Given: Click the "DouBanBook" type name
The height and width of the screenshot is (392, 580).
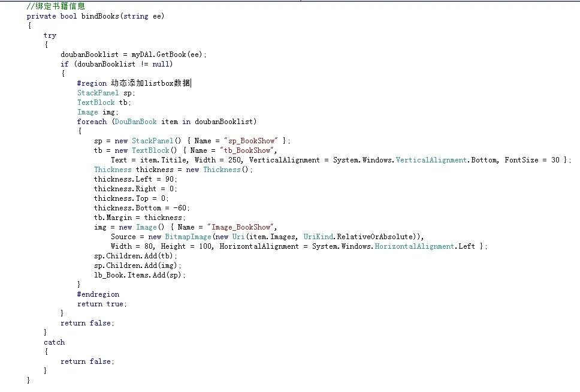Looking at the screenshot, I should tap(136, 122).
